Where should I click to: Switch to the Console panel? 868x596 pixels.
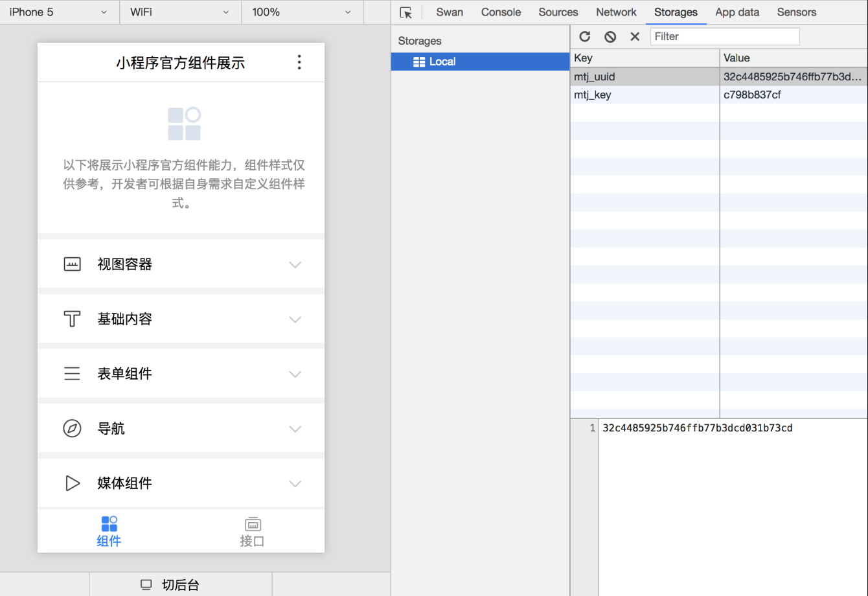click(x=501, y=12)
